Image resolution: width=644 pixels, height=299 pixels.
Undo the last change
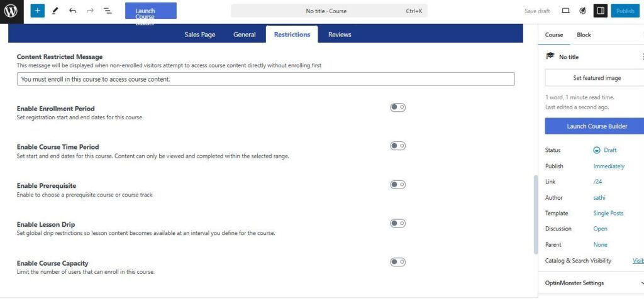click(73, 11)
